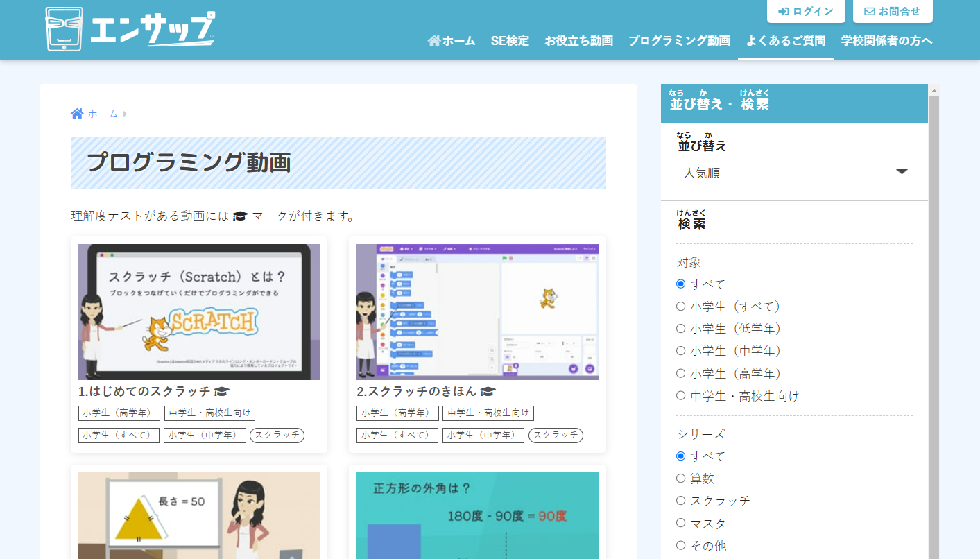Click the graduation cap icon beside 2.スクラッチのきほん
980x559 pixels.
[x=488, y=392]
